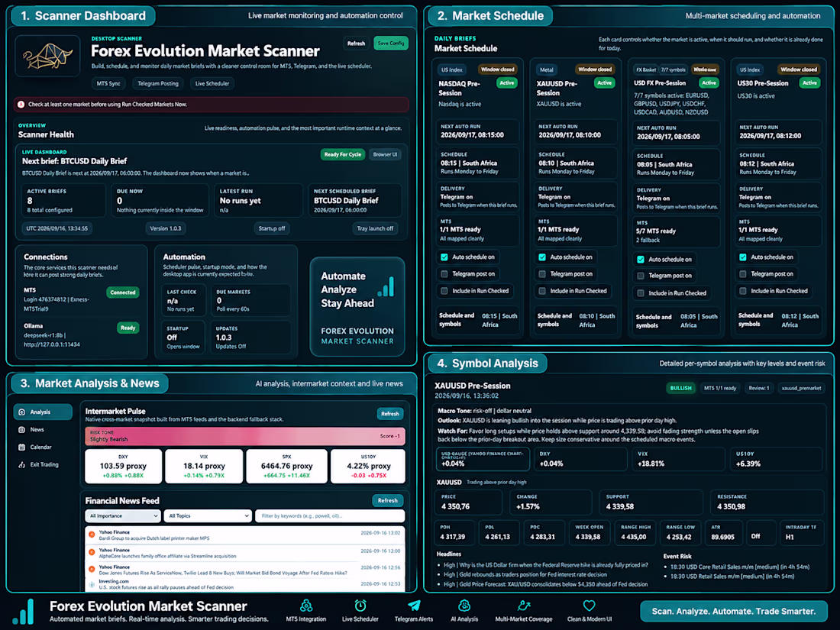
Task: Switch to the Analysis sidebar tab
Action: (x=42, y=412)
